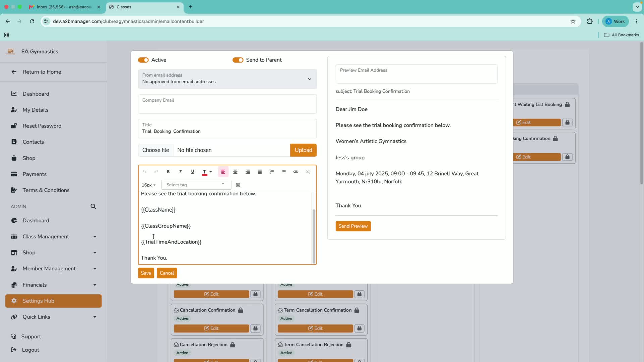Click the Preview Email Address field
Image resolution: width=644 pixels, height=362 pixels.
click(x=417, y=74)
